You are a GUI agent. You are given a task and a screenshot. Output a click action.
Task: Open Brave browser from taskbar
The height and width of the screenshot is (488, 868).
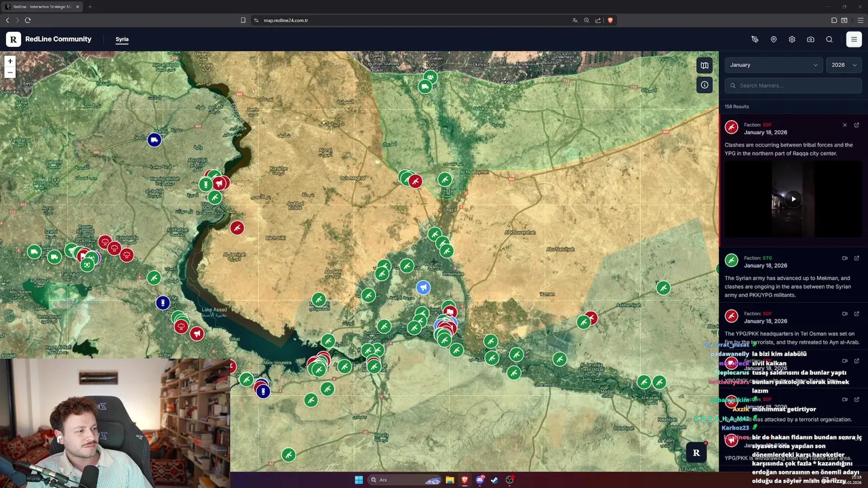(465, 480)
